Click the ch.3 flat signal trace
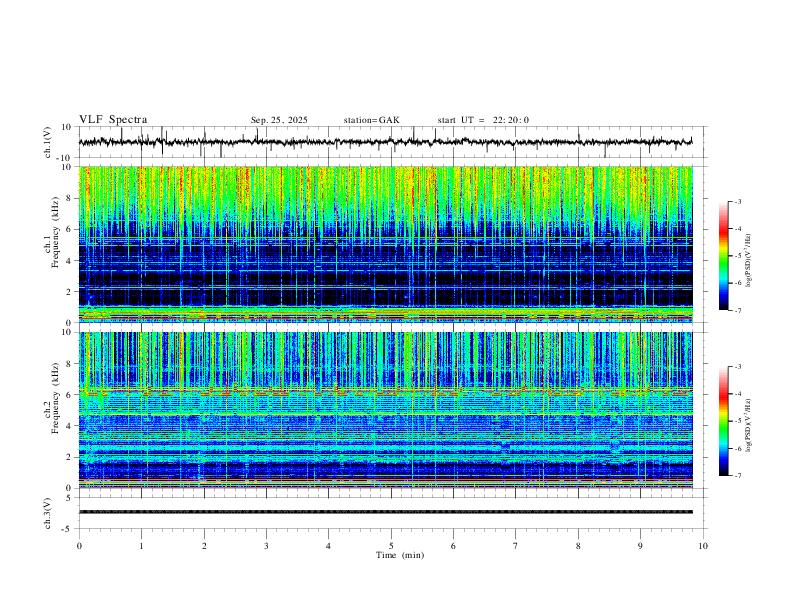This screenshot has height=612, width=792. (385, 512)
